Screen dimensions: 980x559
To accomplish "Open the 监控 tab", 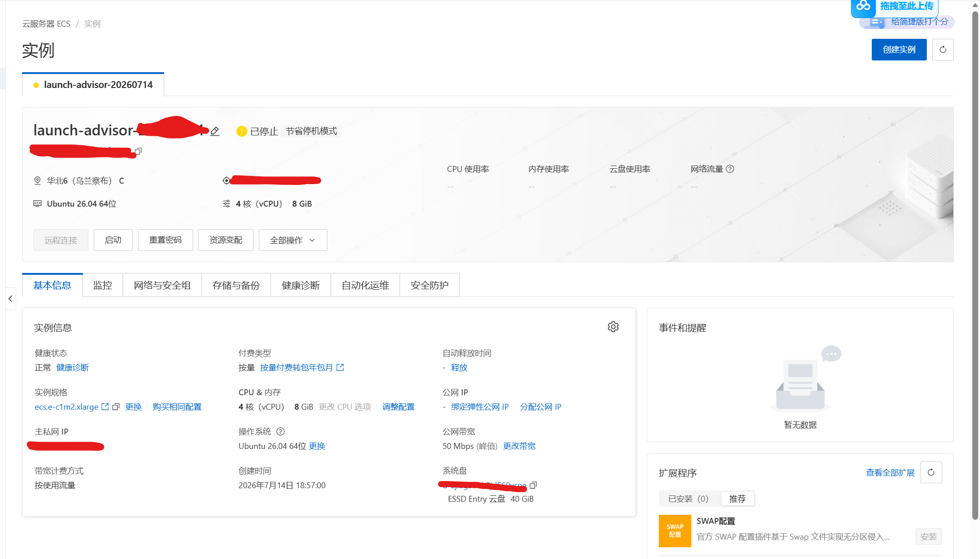I will coord(102,285).
